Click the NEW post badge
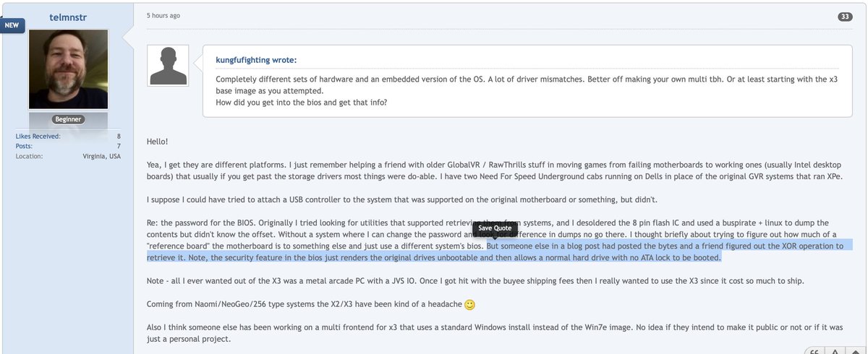 coord(12,25)
